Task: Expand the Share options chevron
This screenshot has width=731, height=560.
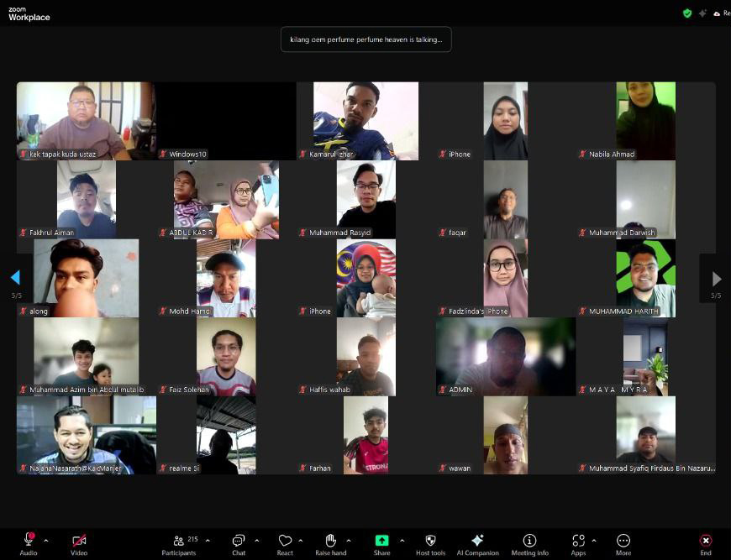Action: [402, 541]
